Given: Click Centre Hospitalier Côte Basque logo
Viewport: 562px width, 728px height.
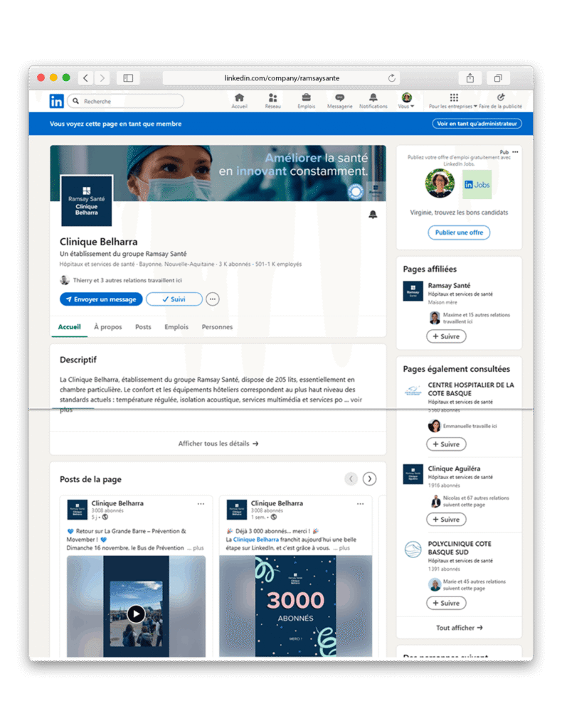Looking at the screenshot, I should tap(413, 391).
